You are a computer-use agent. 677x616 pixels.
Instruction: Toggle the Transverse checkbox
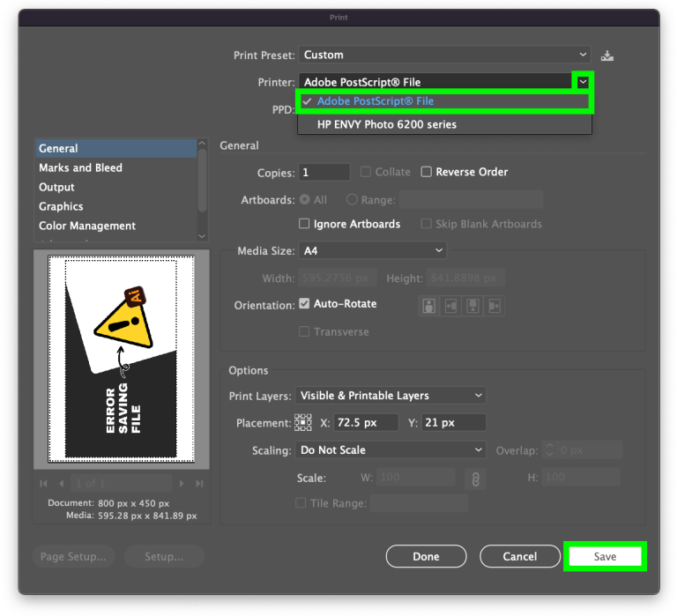click(304, 331)
